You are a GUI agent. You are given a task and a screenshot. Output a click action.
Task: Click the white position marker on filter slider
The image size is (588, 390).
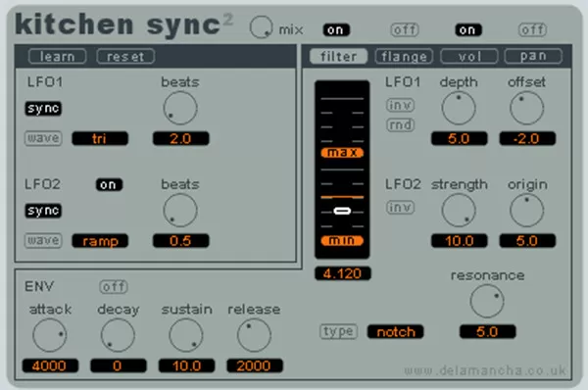point(342,211)
